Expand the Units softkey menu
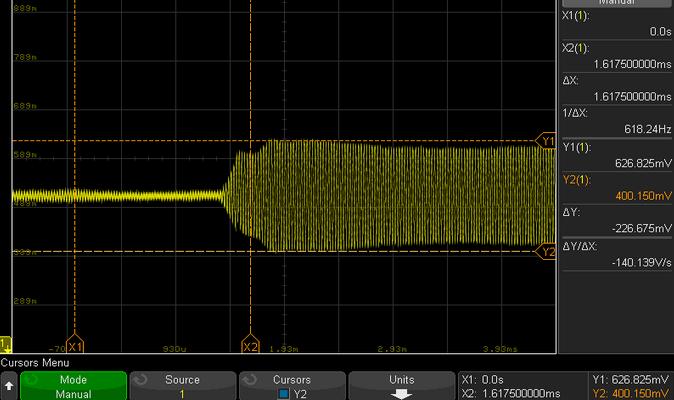The image size is (674, 400). [401, 386]
